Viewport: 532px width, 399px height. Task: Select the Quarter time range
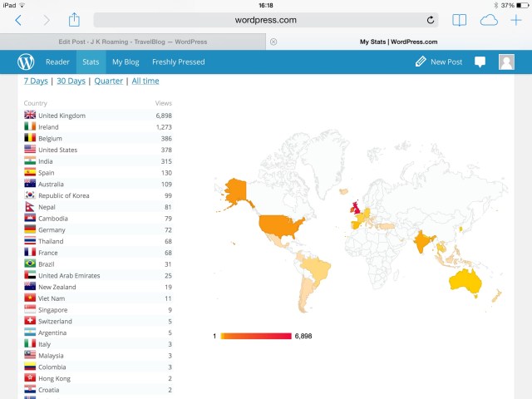[x=108, y=81]
